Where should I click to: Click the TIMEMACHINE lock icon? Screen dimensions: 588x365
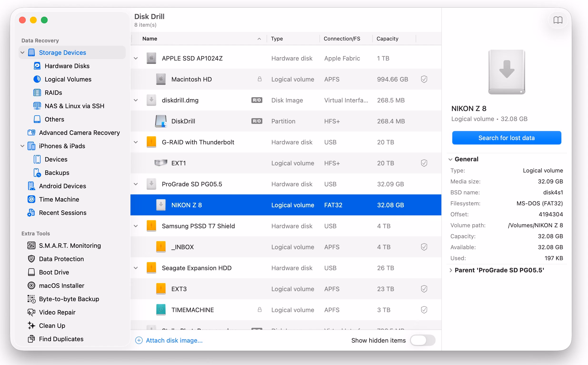pos(259,309)
